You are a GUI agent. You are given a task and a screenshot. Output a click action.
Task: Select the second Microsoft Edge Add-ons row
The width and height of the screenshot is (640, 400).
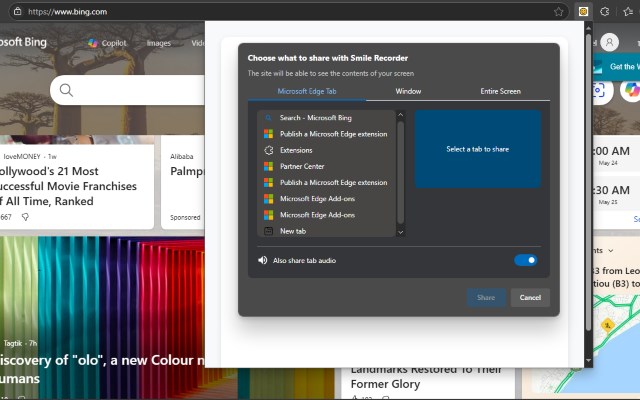click(x=326, y=215)
